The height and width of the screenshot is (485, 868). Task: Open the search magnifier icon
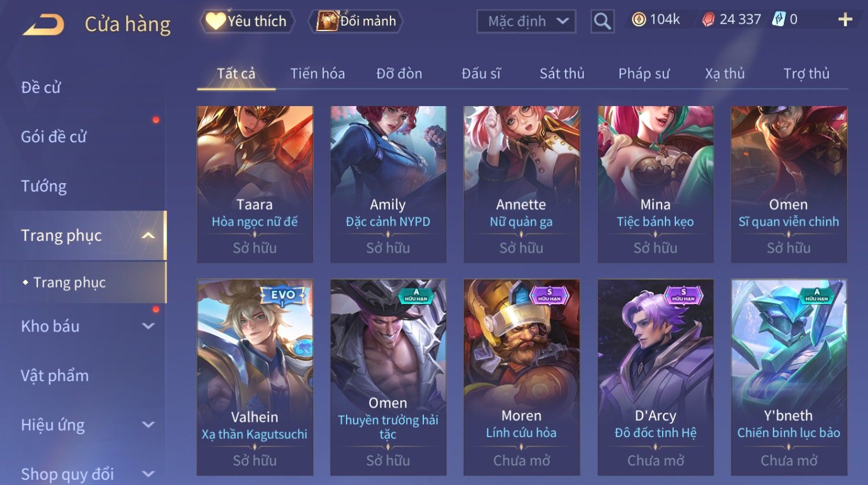602,21
